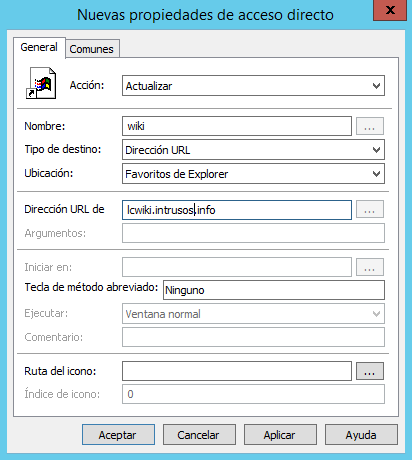Expand the Ubicación dropdown Favoritos de Explorer

coord(253,174)
